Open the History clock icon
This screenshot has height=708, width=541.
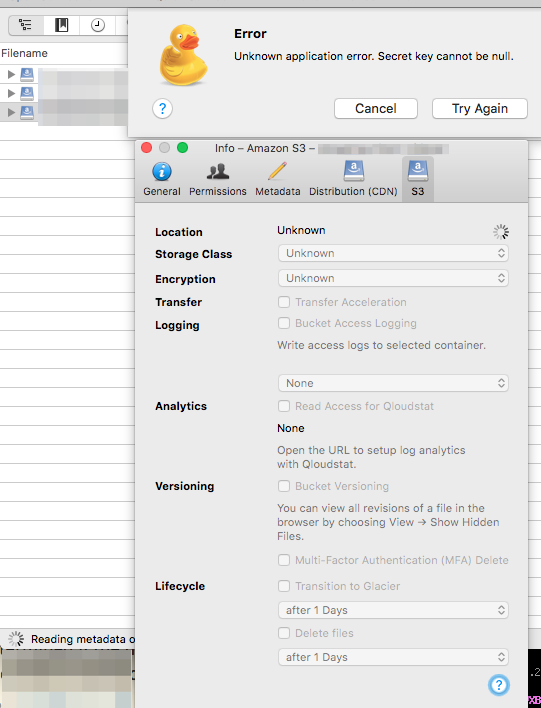click(x=98, y=25)
